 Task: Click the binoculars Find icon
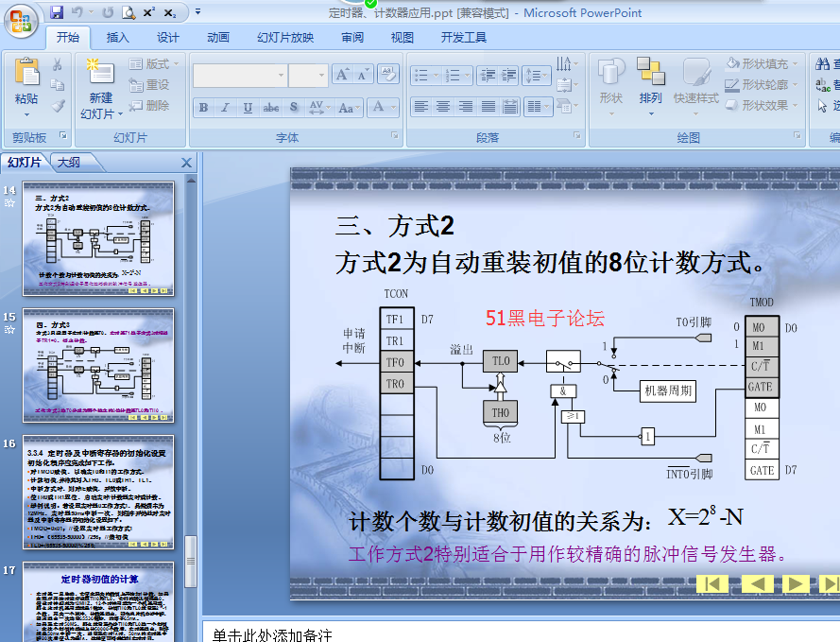point(822,64)
